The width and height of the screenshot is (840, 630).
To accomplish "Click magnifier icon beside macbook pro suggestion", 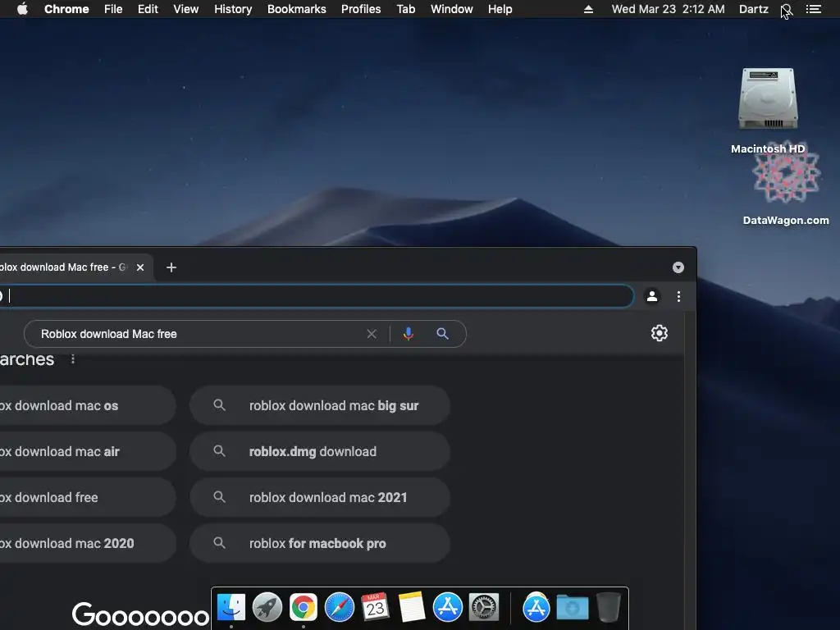I will pos(219,543).
